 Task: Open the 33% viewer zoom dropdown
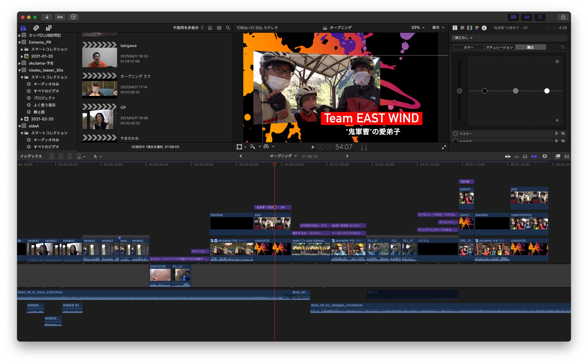[x=418, y=28]
